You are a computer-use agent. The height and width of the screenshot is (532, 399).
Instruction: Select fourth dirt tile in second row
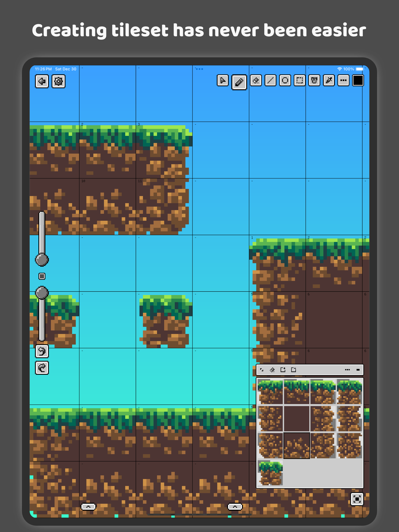tap(349, 418)
